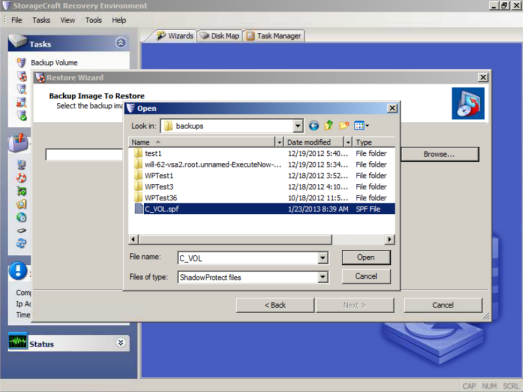This screenshot has height=392, width=523.
Task: Click the blue exclamation info icon
Action: pos(18,271)
